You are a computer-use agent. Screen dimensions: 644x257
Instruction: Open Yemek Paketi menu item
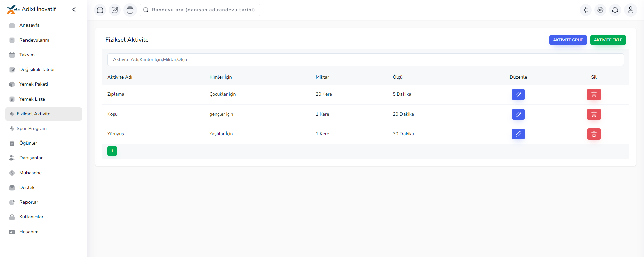[44, 84]
